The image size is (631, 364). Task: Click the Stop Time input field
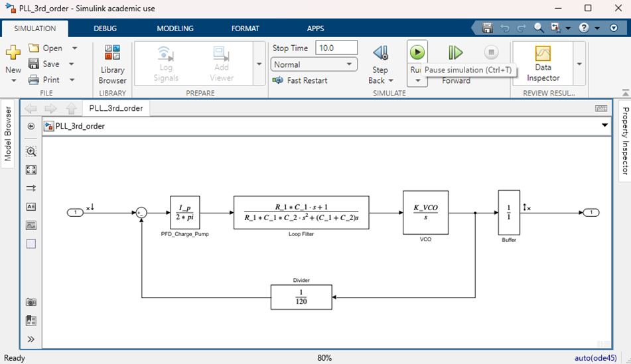click(336, 48)
